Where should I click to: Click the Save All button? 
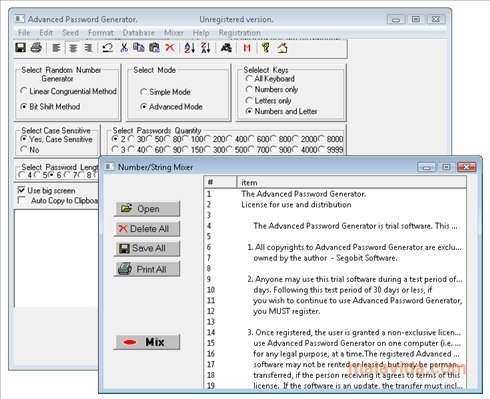pyautogui.click(x=147, y=248)
